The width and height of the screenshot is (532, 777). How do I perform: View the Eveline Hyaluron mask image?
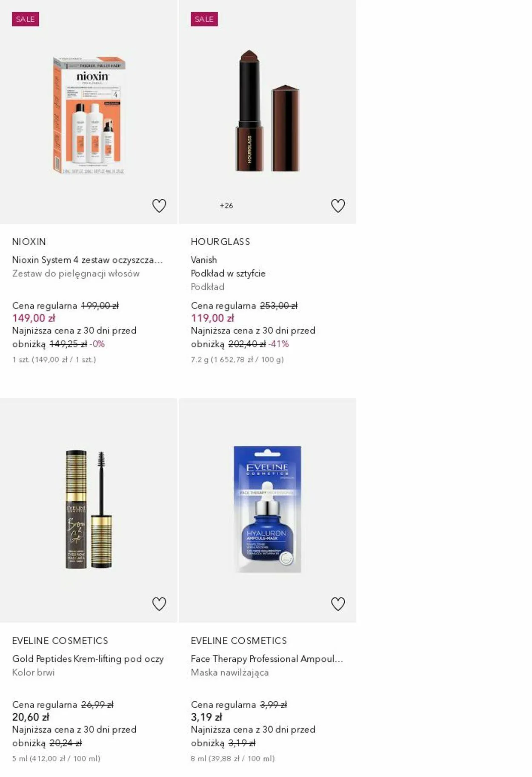[x=267, y=509]
